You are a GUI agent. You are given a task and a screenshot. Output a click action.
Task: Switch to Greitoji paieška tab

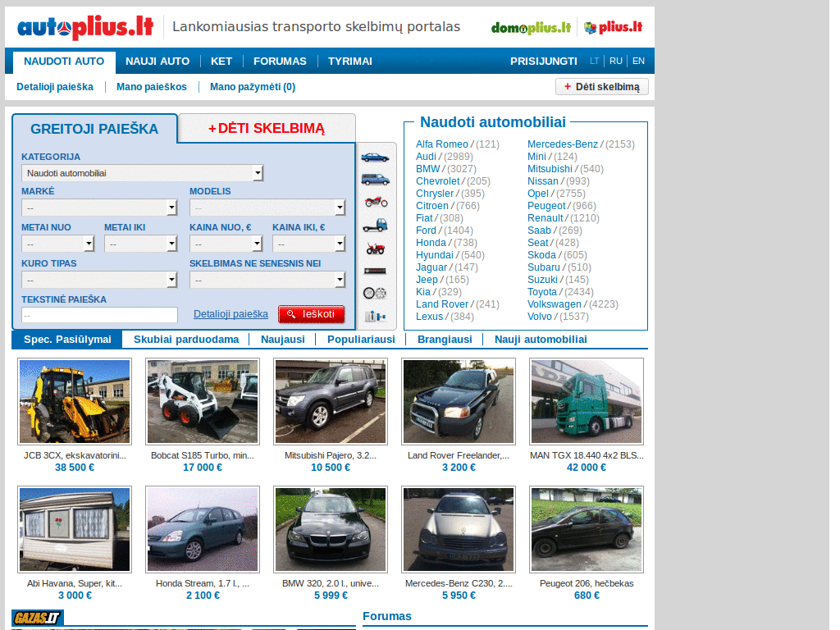[94, 129]
